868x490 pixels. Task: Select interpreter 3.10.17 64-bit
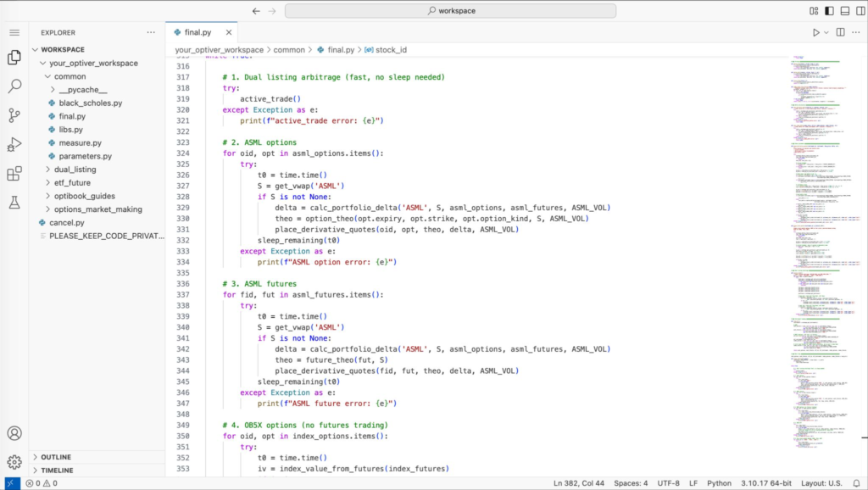(x=766, y=483)
